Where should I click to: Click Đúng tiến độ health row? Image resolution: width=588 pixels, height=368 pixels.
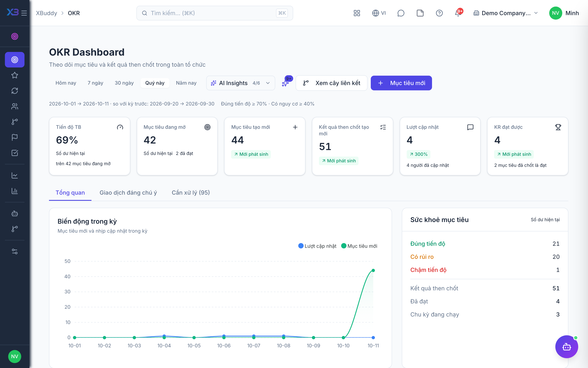click(485, 244)
